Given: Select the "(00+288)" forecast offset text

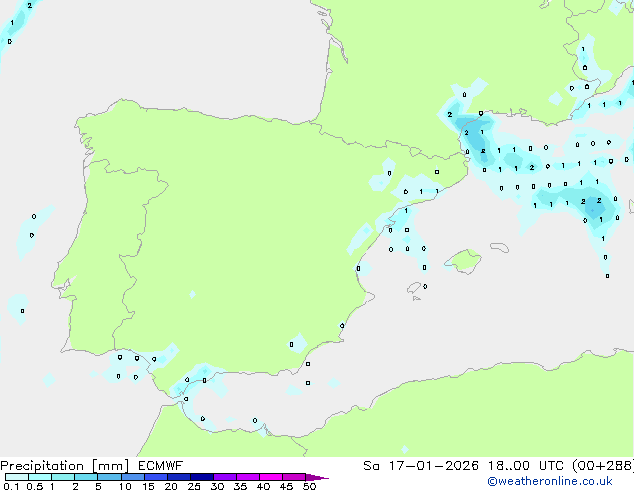Looking at the screenshot, I should [x=603, y=466].
